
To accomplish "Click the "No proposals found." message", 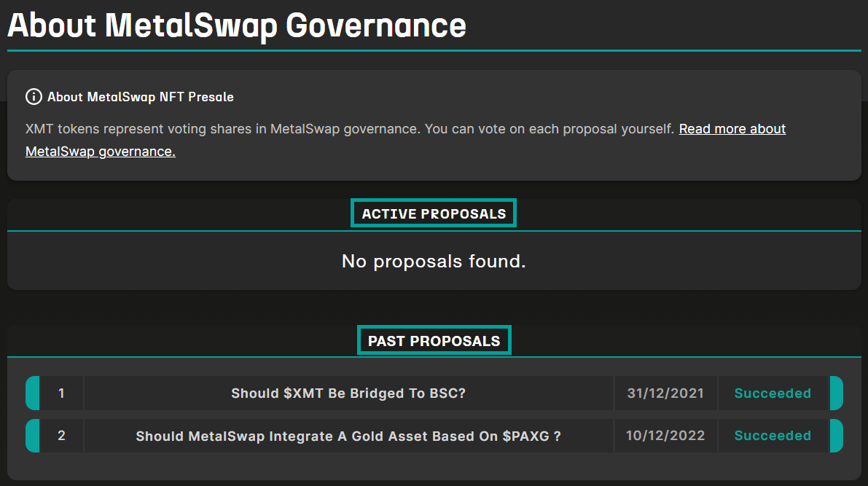I will [x=434, y=261].
